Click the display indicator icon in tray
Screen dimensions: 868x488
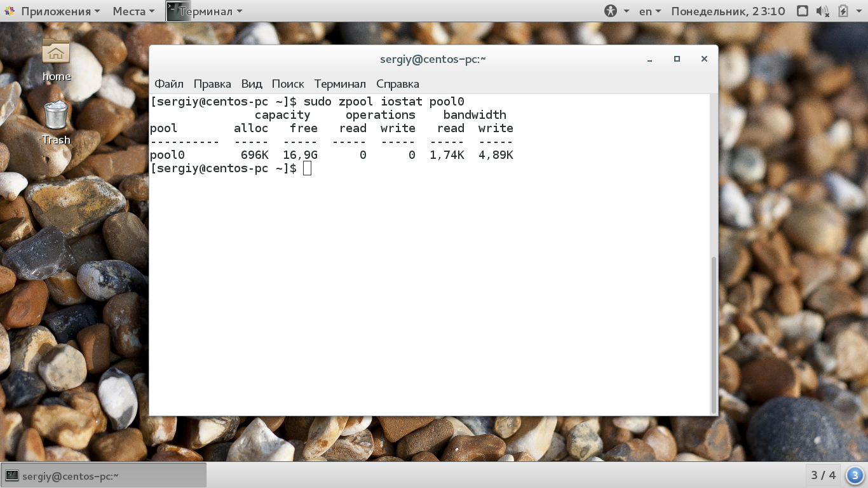[803, 11]
